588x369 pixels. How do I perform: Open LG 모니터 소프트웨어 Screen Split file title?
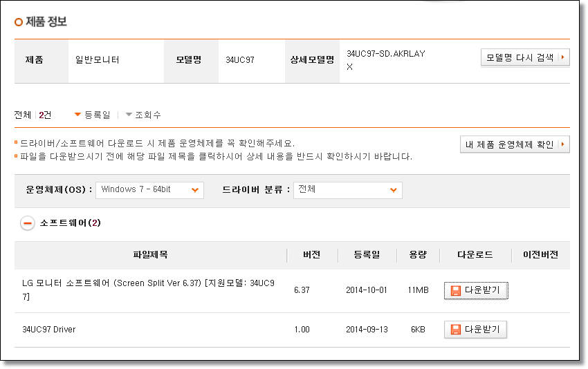(x=148, y=290)
